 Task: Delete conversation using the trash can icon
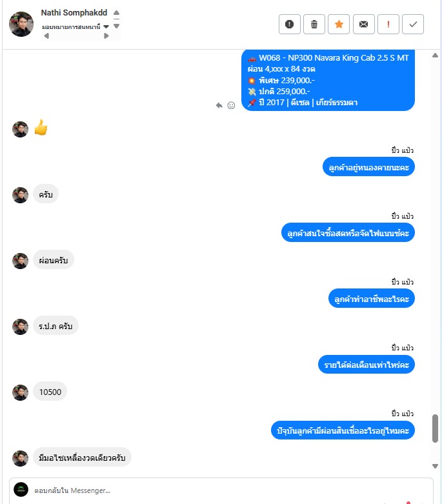[x=314, y=24]
